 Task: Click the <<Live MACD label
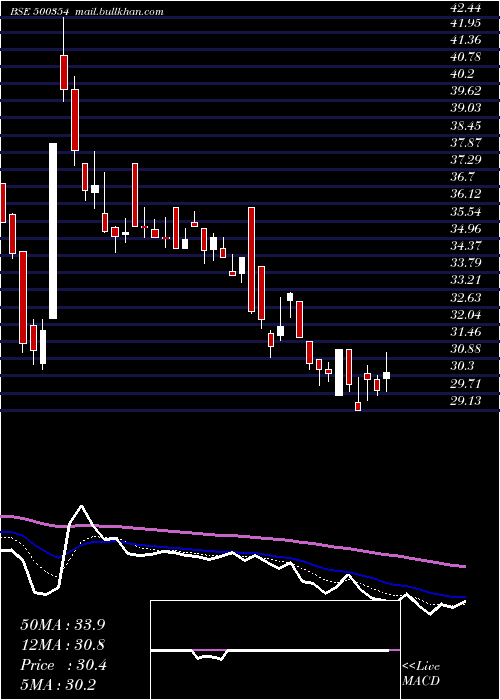pyautogui.click(x=421, y=674)
